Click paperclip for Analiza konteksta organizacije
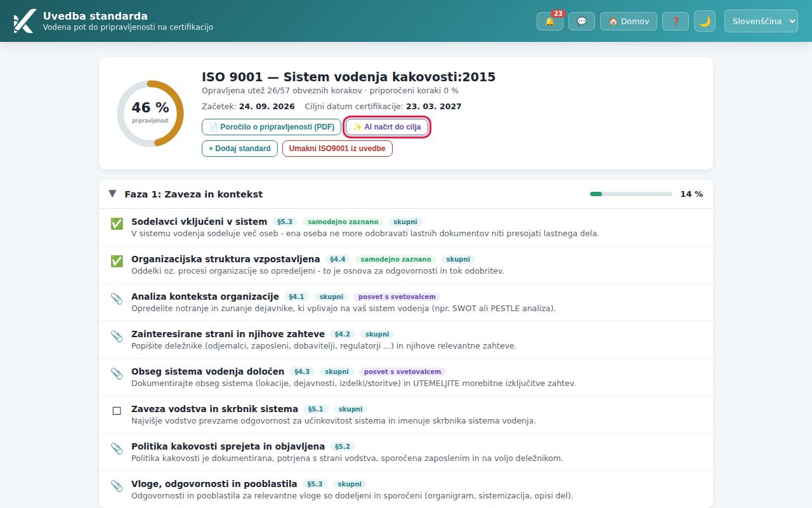This screenshot has height=508, width=812. [117, 298]
